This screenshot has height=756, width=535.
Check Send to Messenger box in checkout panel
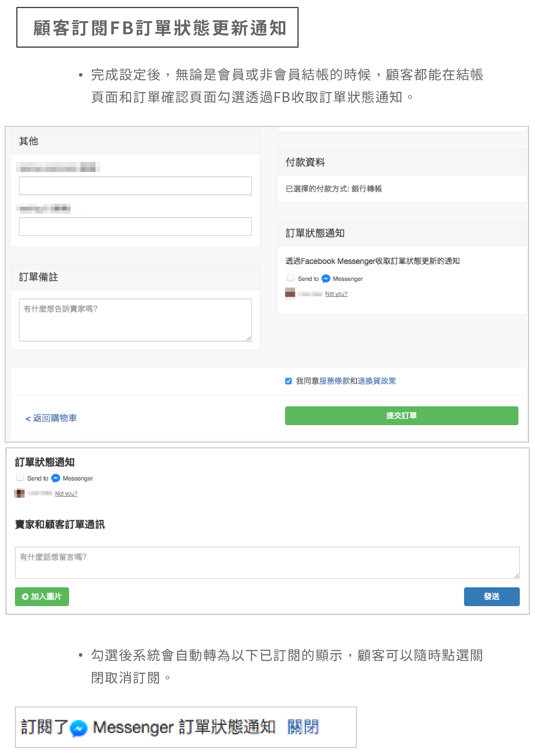(x=290, y=278)
